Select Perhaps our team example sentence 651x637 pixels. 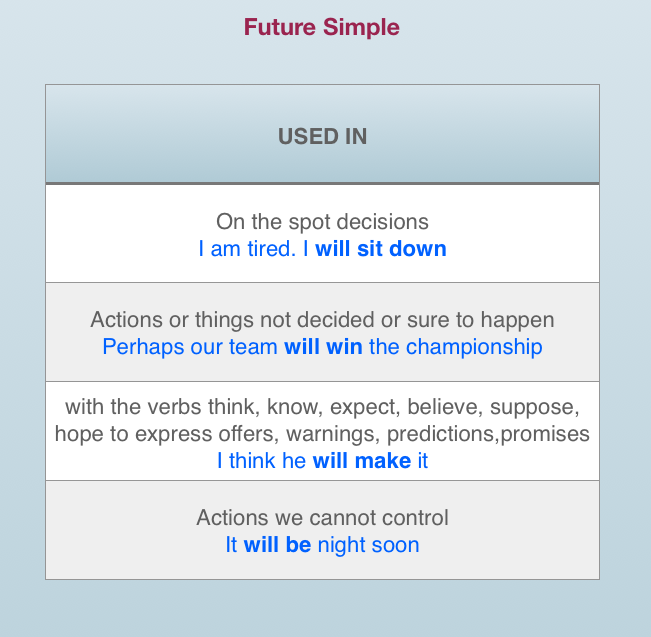coord(322,347)
